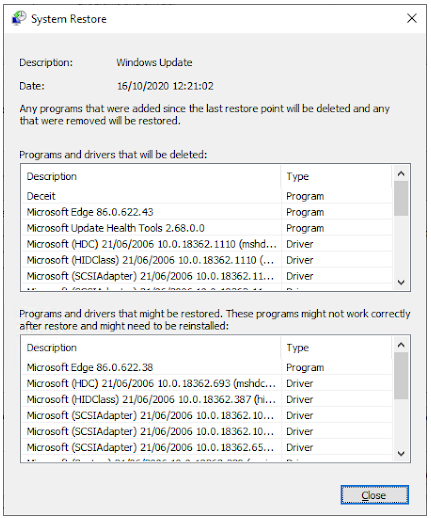Click the deleted programs list scrollbar thumb
This screenshot has width=431, height=518.
[401, 199]
